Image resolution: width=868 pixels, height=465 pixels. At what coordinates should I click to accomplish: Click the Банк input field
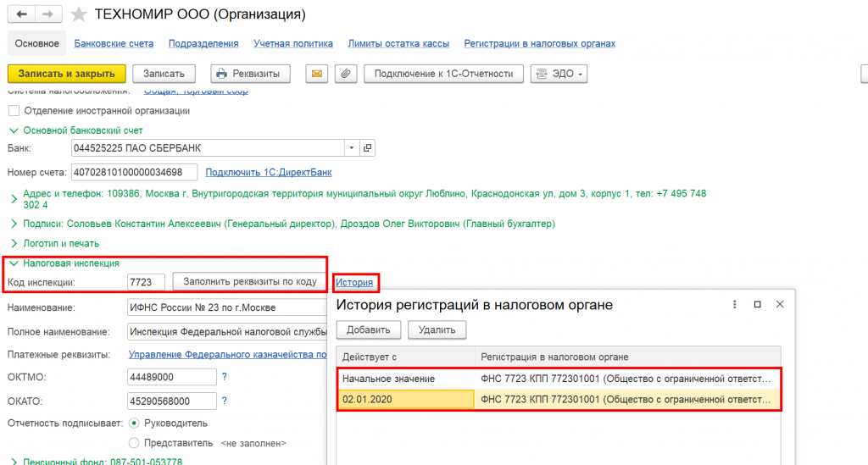coord(209,148)
